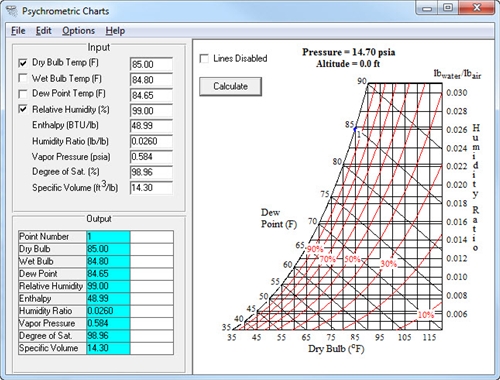Uncheck the Relative Humidity checkbox
500x380 pixels.
coord(23,109)
